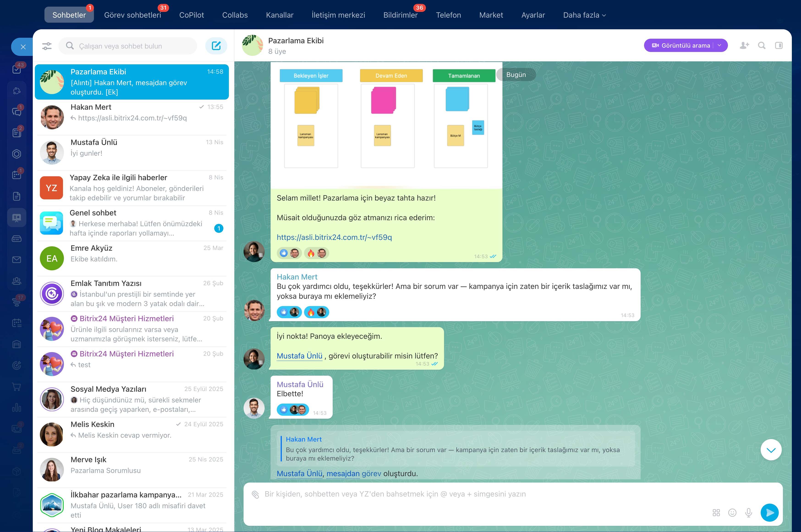Expand the Daha fazla menu
Image resolution: width=801 pixels, height=532 pixels.
tap(584, 15)
